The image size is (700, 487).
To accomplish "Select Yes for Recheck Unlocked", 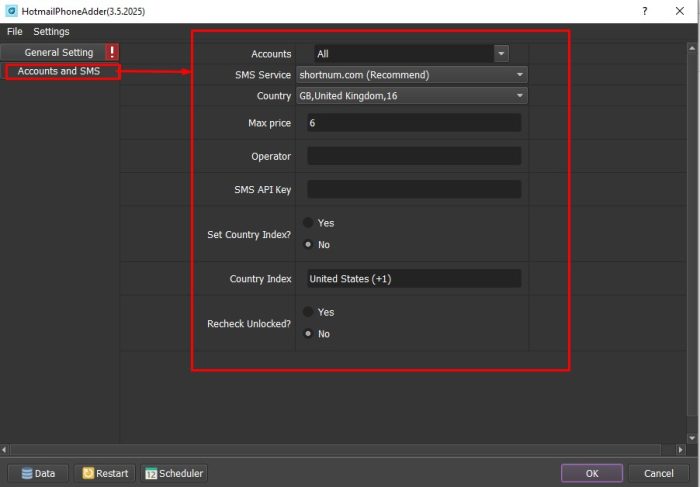I will pyautogui.click(x=308, y=312).
